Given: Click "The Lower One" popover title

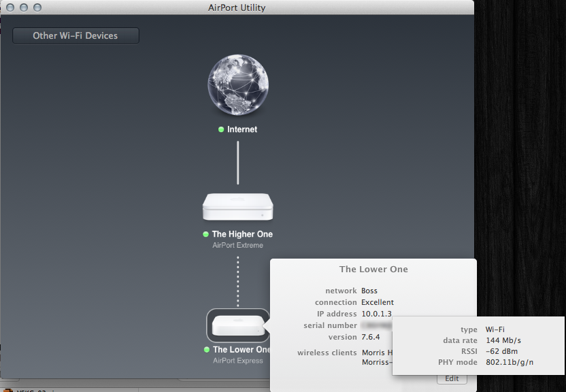Looking at the screenshot, I should pyautogui.click(x=373, y=269).
